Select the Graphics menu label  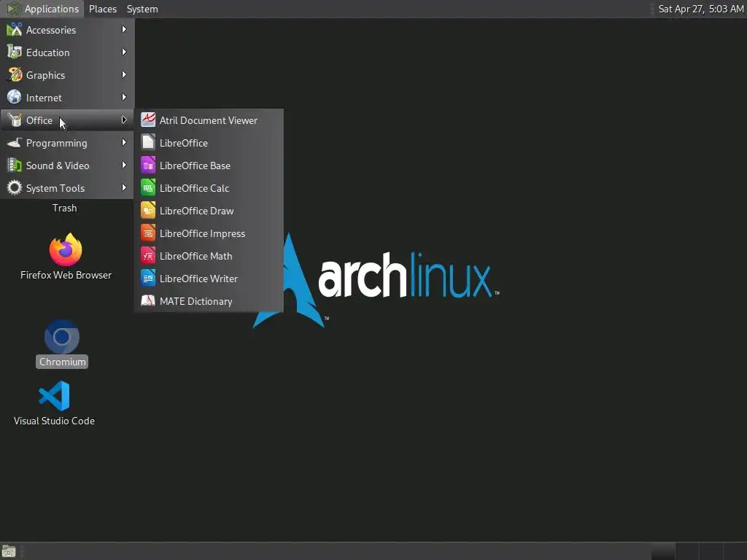point(46,75)
